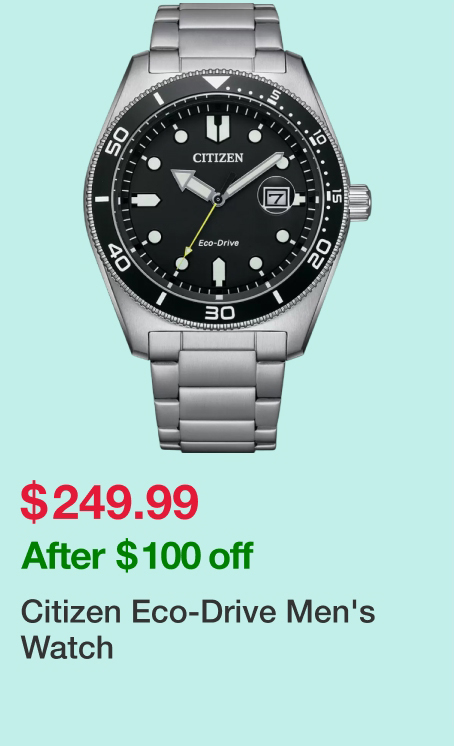This screenshot has width=454, height=746.
Task: Click the lower steel bracelet links
Action: (x=218, y=391)
